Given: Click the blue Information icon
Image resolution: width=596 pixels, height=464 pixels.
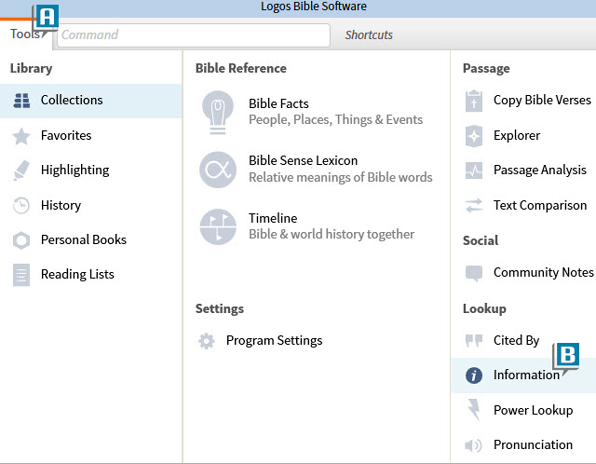Looking at the screenshot, I should pos(474,375).
